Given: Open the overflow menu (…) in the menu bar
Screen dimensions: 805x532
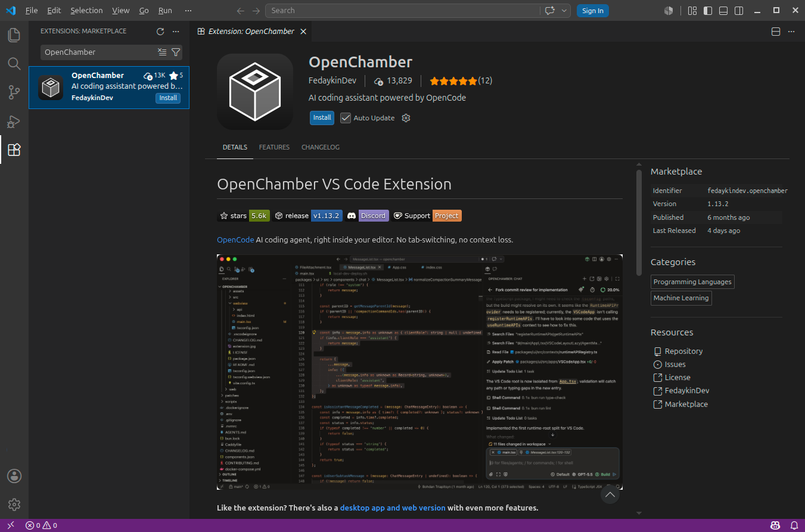Looking at the screenshot, I should [x=188, y=11].
